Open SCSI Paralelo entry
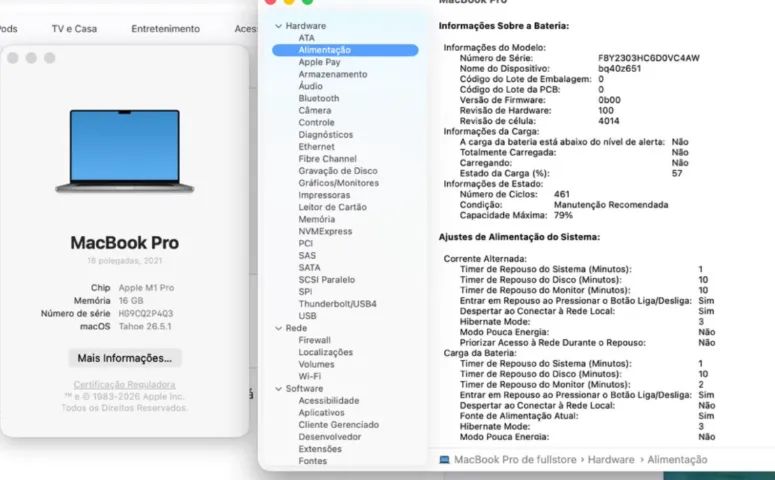This screenshot has width=775, height=480. [327, 280]
